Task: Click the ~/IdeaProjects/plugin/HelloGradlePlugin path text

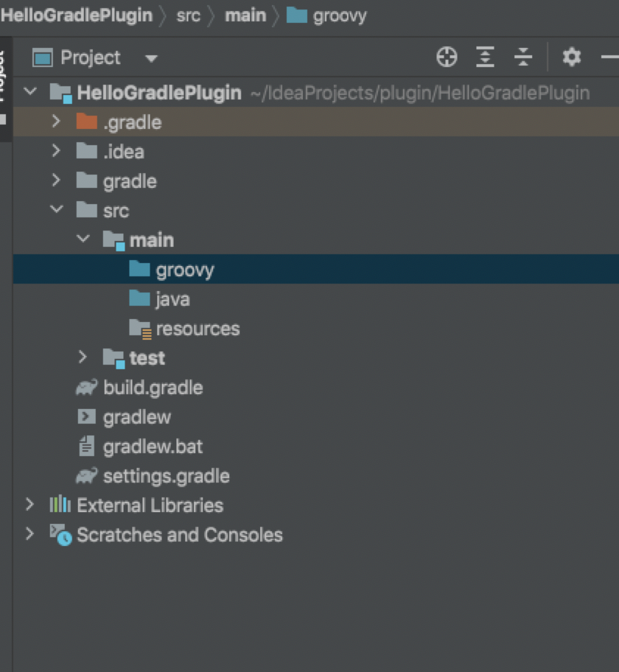Action: (x=420, y=94)
